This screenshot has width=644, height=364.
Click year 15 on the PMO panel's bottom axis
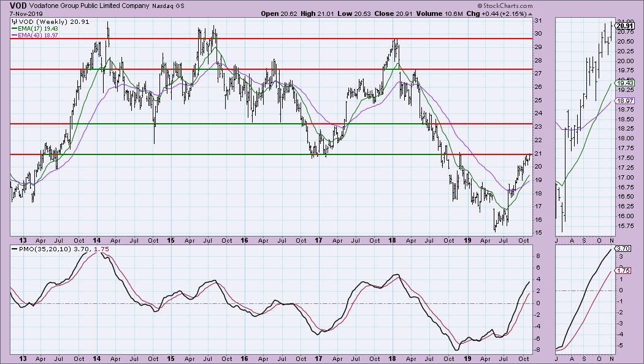pyautogui.click(x=171, y=358)
